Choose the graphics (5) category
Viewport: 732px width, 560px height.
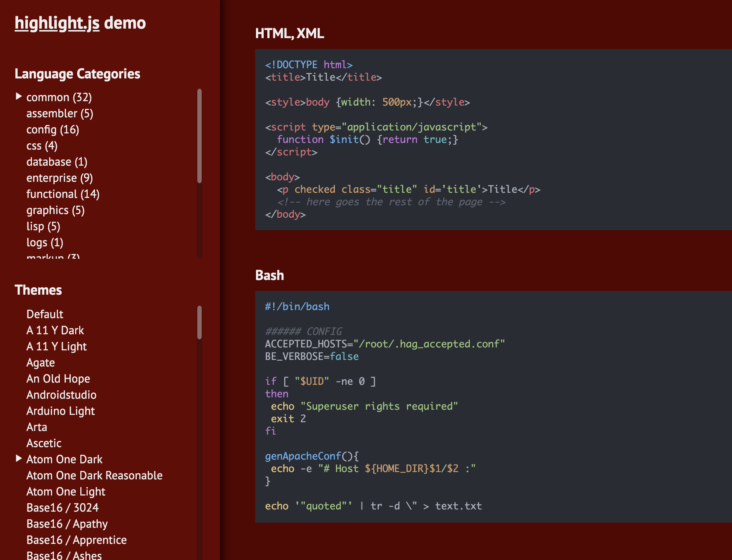tap(55, 210)
